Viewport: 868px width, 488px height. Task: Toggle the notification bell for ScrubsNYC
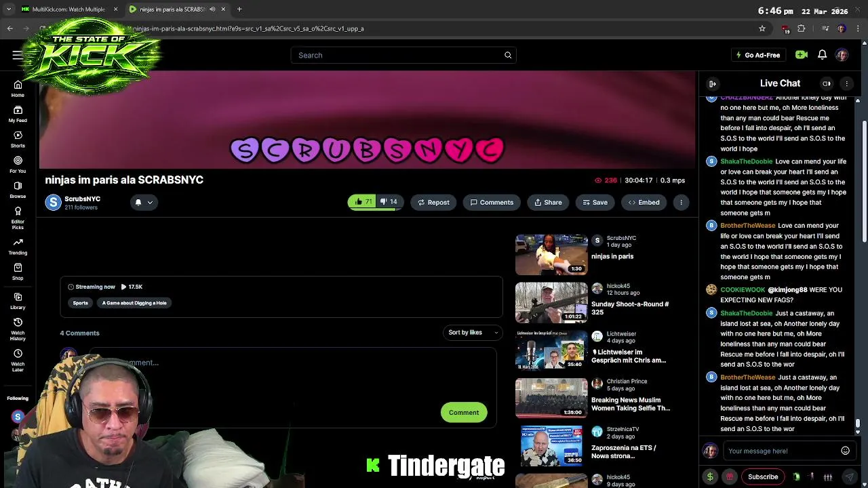point(138,202)
